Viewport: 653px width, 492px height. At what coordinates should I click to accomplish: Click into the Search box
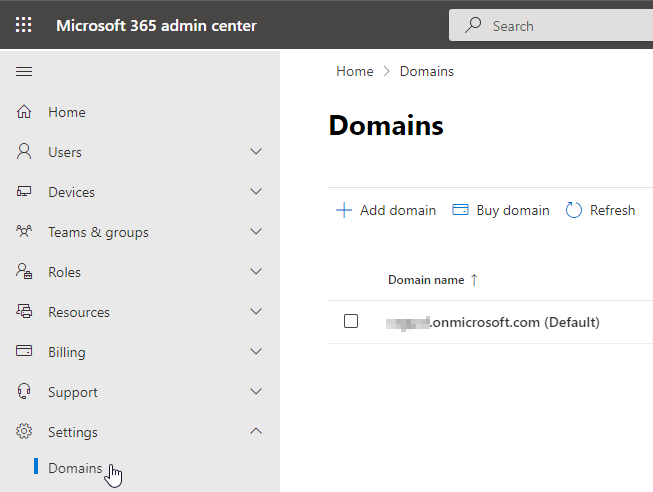(551, 25)
